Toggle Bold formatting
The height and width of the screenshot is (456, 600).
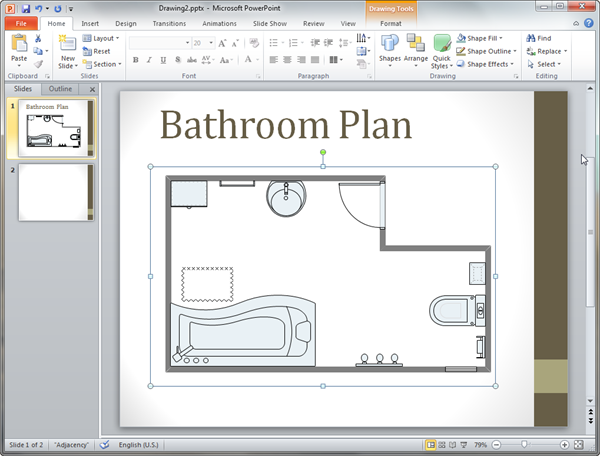135,61
